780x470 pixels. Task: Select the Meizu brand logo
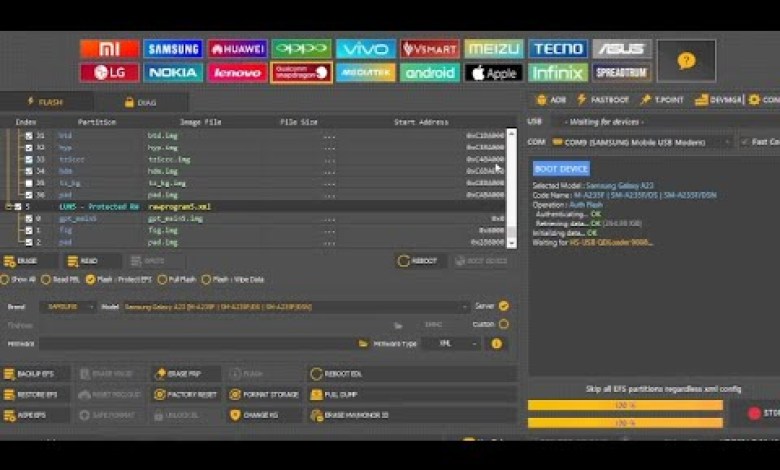tap(494, 49)
